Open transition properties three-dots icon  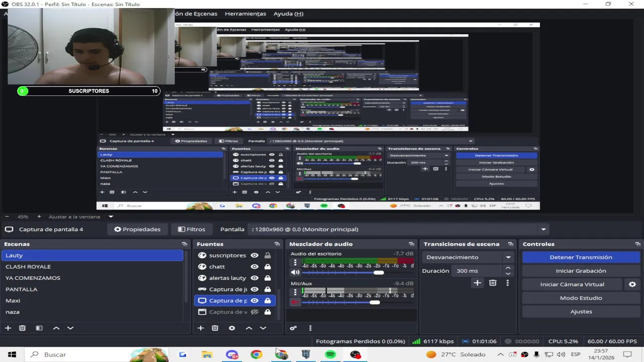tap(507, 283)
